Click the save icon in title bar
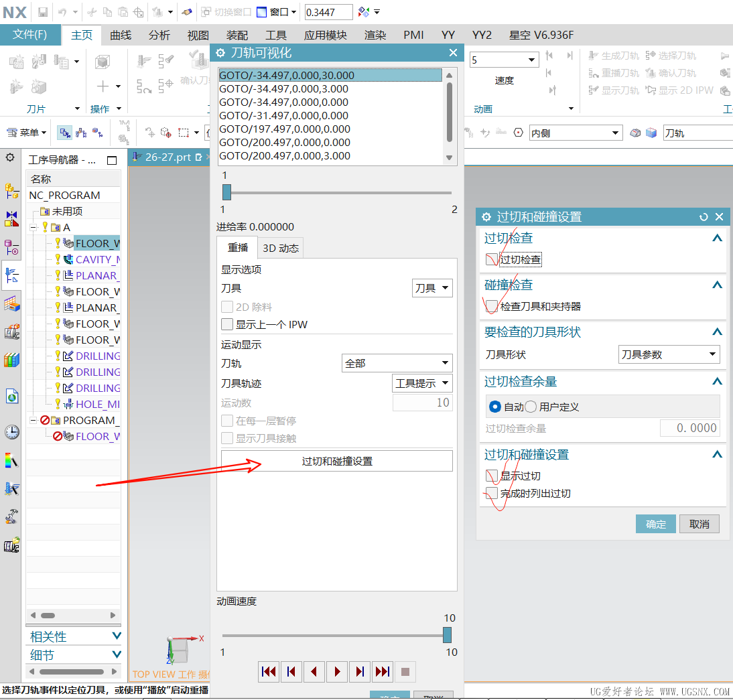The width and height of the screenshot is (733, 700). (43, 12)
